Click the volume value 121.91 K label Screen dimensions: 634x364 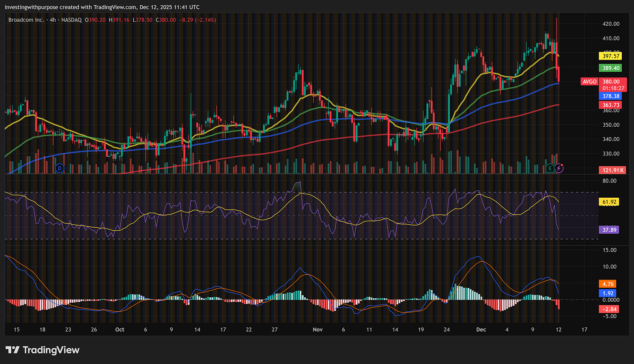[612, 169]
